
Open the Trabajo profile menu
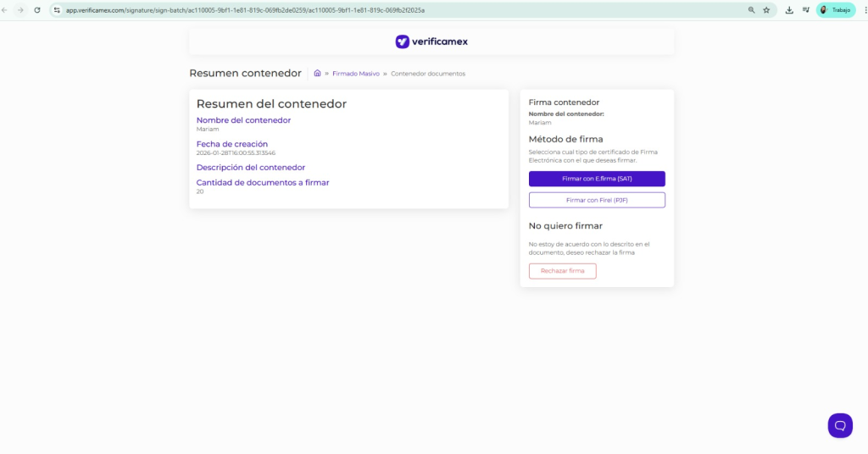[835, 10]
